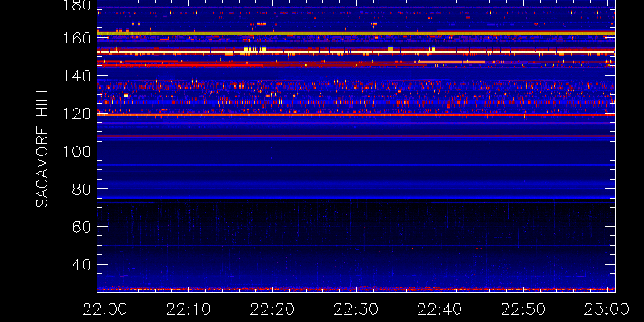
Task: Click the 22:10 time axis label
Action: 188,309
